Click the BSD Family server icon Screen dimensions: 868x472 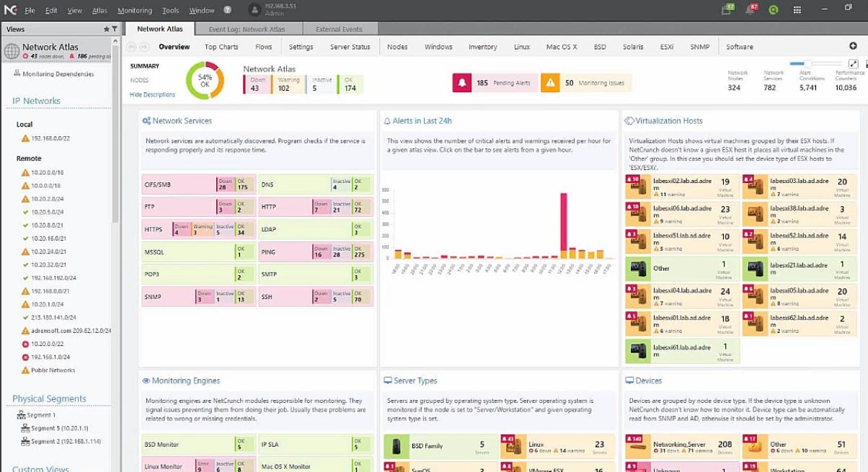click(396, 445)
